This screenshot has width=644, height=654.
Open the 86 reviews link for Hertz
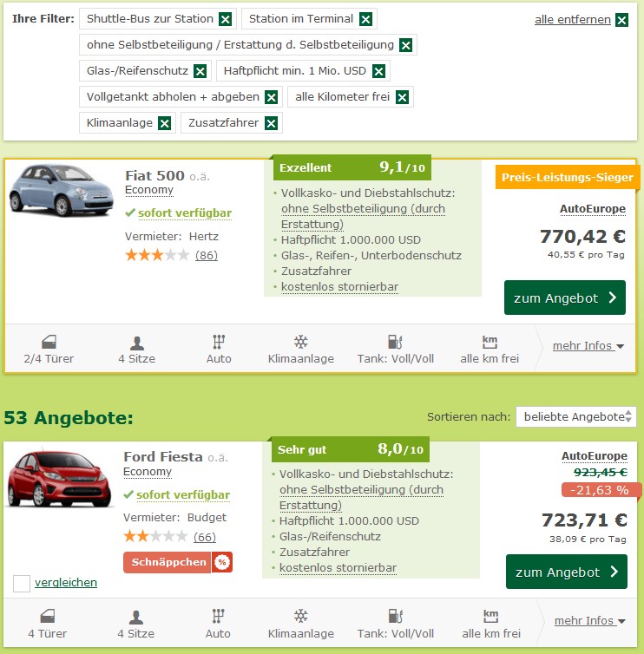207,255
